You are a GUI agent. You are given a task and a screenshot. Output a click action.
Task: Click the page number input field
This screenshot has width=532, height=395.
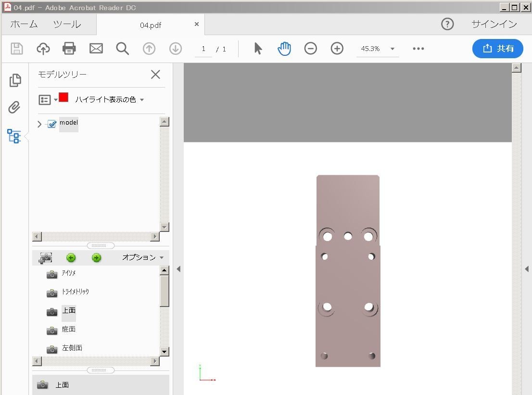click(x=203, y=49)
